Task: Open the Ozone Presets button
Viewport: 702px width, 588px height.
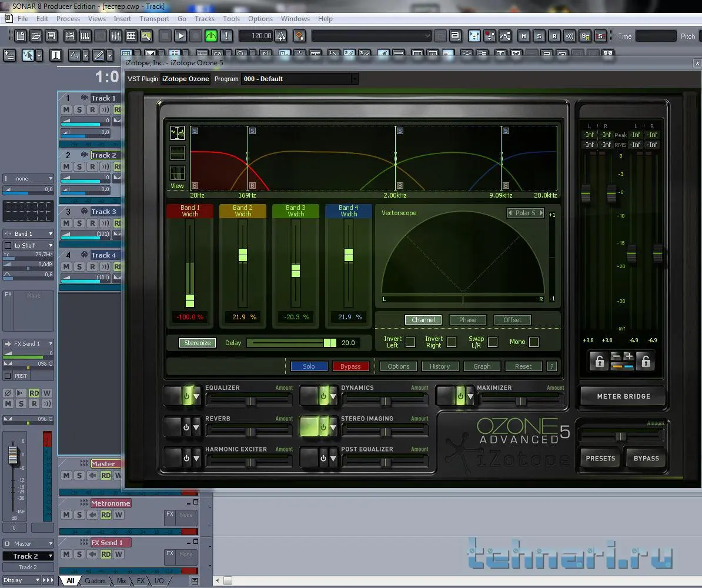Action: [x=600, y=458]
